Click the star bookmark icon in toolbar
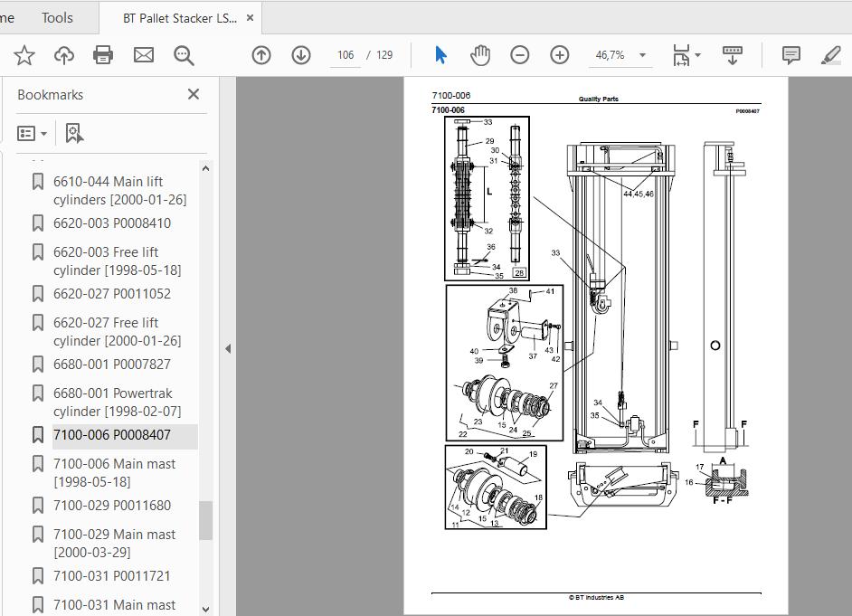 [x=24, y=56]
